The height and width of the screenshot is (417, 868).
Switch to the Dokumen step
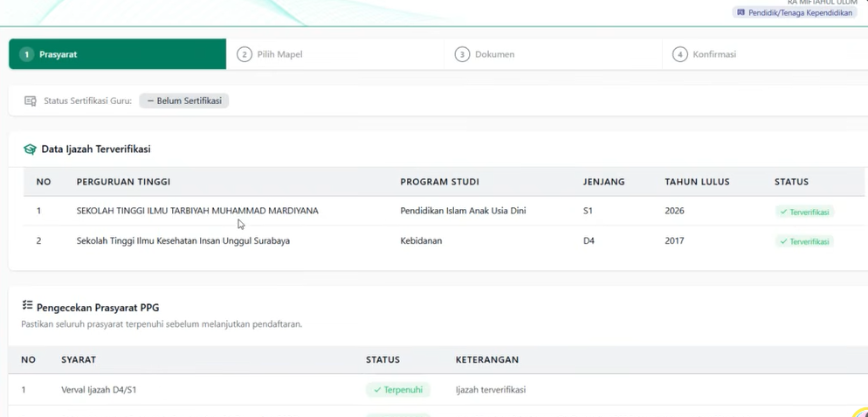553,54
